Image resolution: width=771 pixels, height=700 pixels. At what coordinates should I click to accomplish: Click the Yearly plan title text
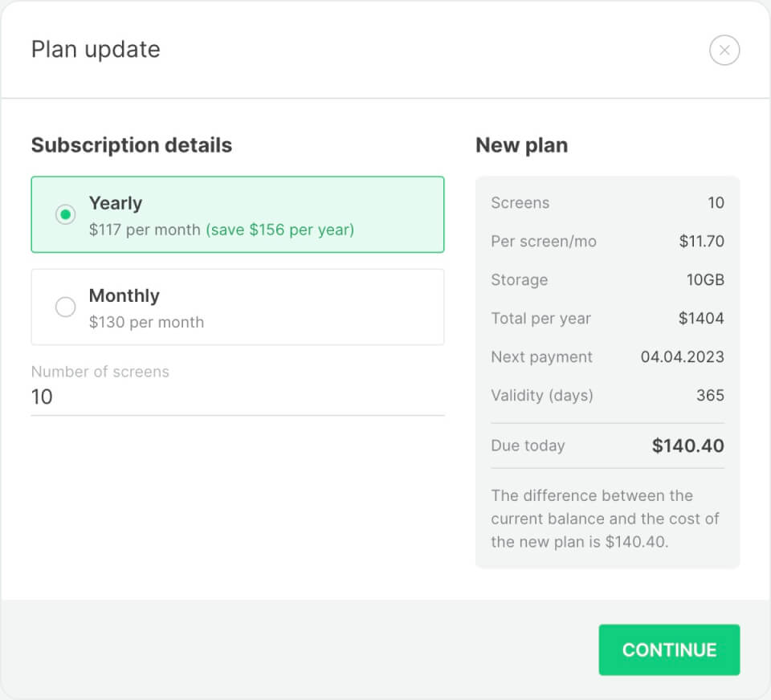tap(116, 203)
